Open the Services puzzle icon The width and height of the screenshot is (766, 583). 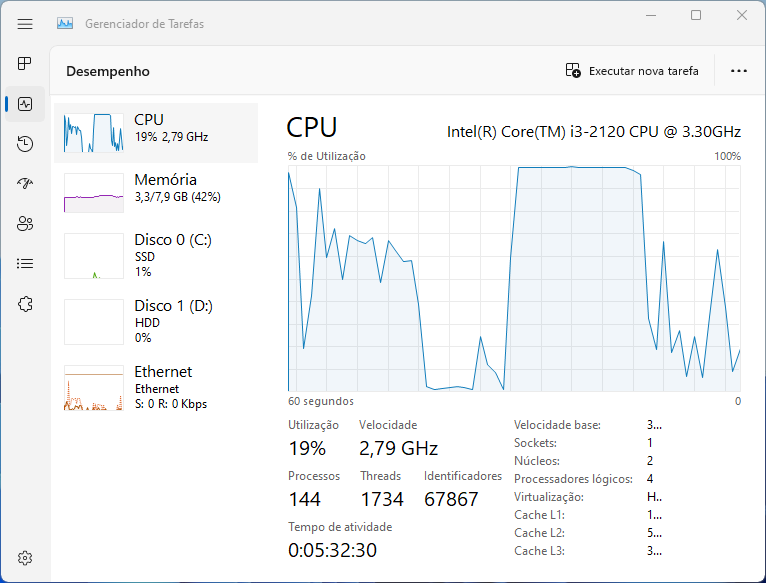point(25,304)
